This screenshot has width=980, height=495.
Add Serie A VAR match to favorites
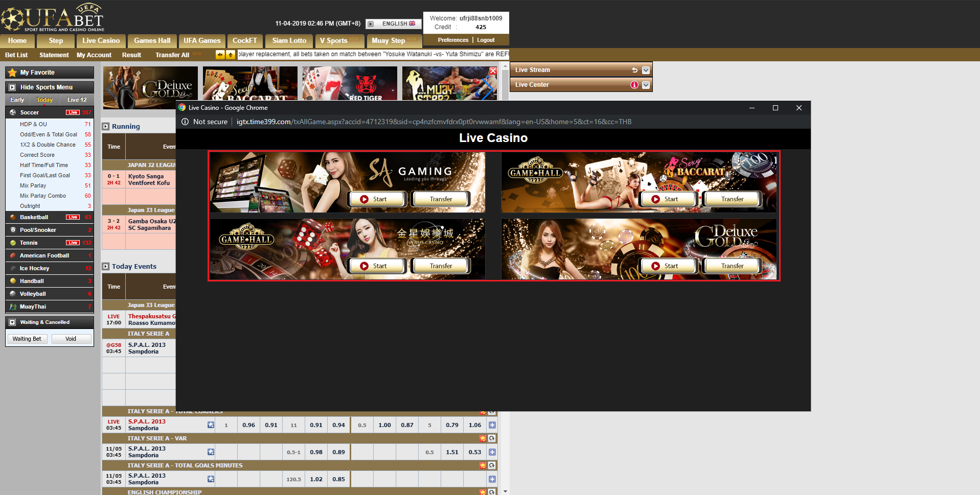tap(211, 452)
